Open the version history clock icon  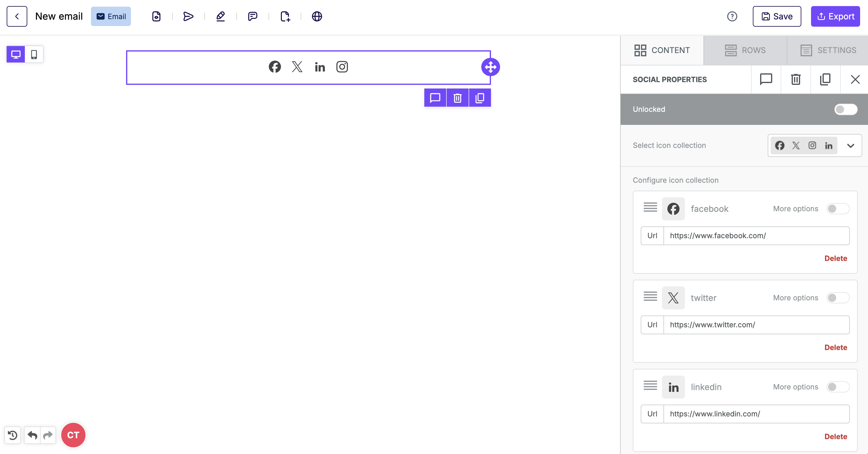point(13,435)
